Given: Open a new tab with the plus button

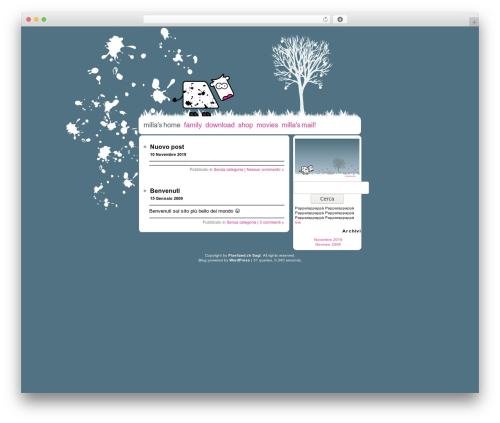Looking at the screenshot, I should [x=474, y=22].
